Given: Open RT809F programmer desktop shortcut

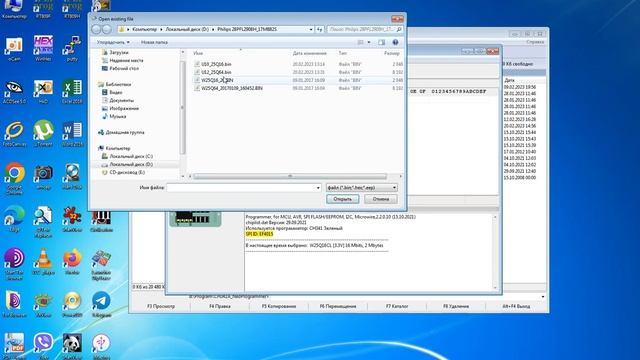Looking at the screenshot, I should click(x=43, y=9).
